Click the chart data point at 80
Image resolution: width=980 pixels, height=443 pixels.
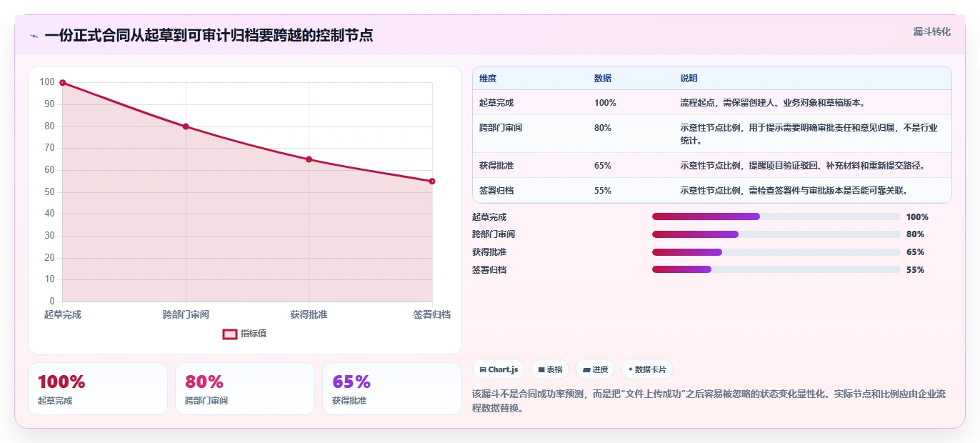point(186,126)
